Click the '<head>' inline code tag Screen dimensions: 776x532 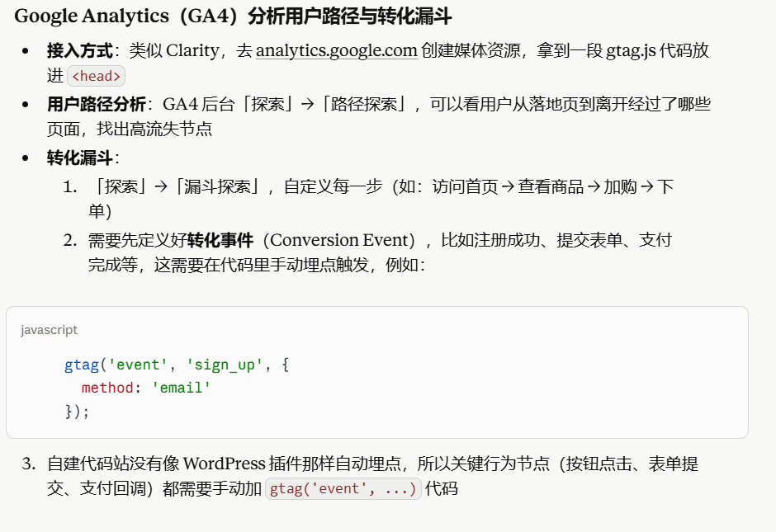96,76
